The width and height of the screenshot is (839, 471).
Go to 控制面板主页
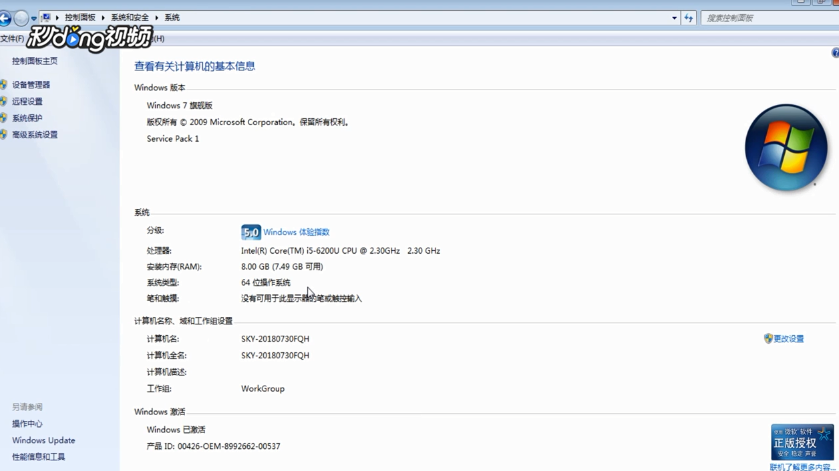(35, 61)
